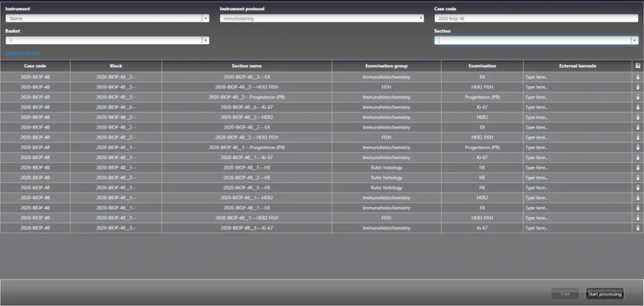Click the Print button

565,294
